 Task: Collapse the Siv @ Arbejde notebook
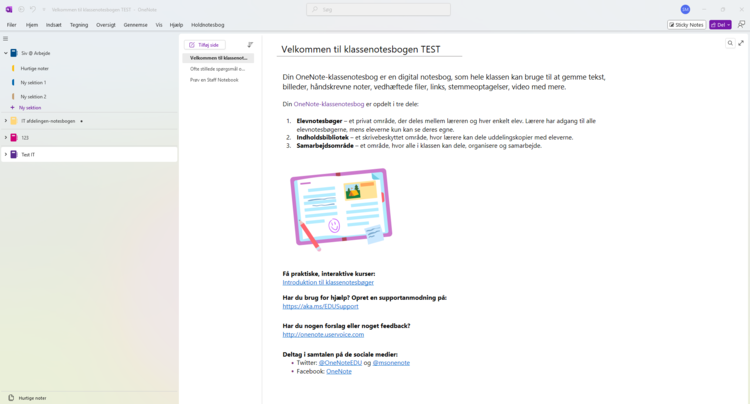click(x=5, y=54)
